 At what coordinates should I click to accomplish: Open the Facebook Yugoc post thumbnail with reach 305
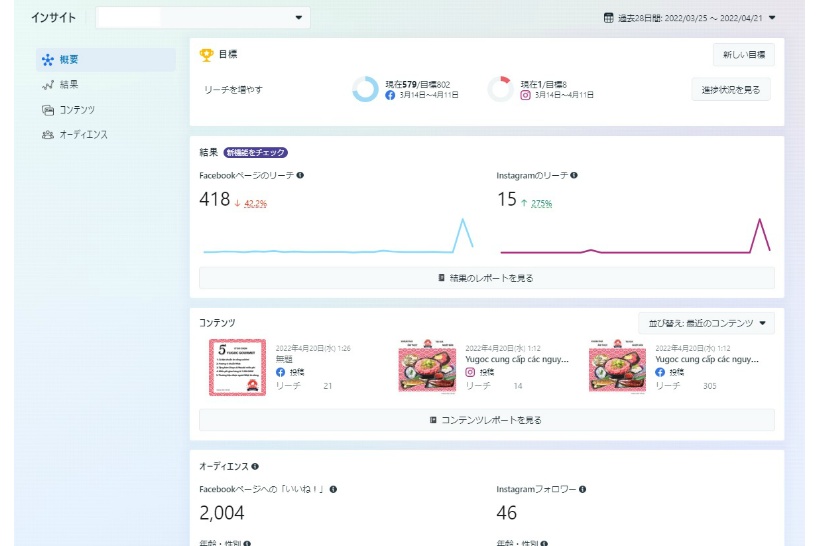[x=617, y=367]
